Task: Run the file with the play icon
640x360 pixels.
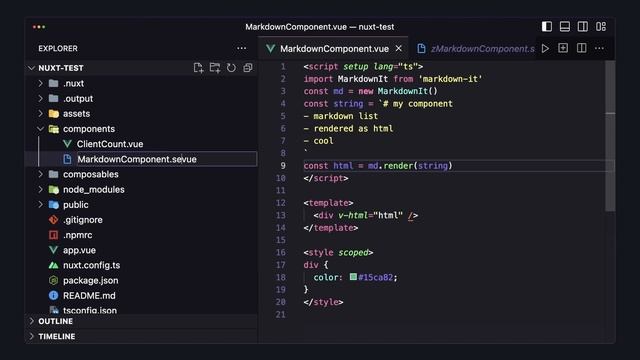Action: click(x=545, y=48)
